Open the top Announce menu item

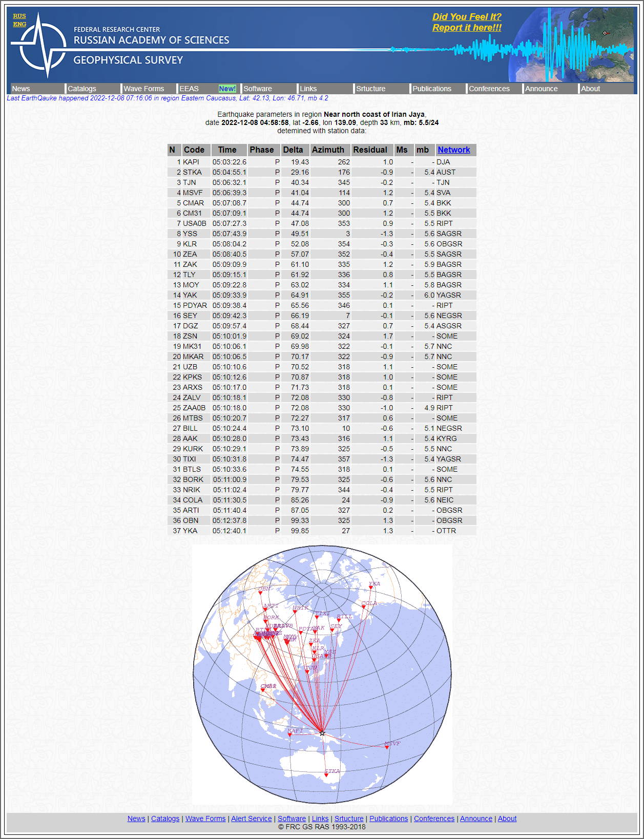(x=542, y=89)
